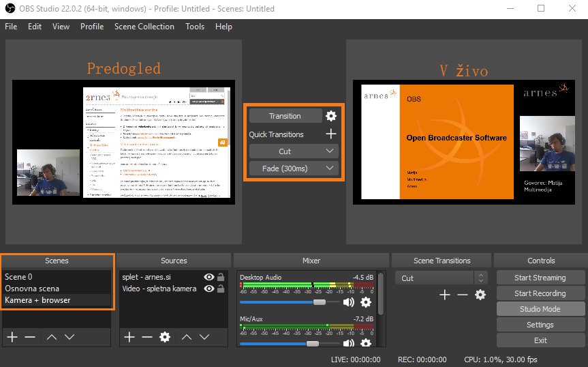Screen dimensions: 588x367
Task: Click the OBS logo in title bar
Action: pos(10,8)
